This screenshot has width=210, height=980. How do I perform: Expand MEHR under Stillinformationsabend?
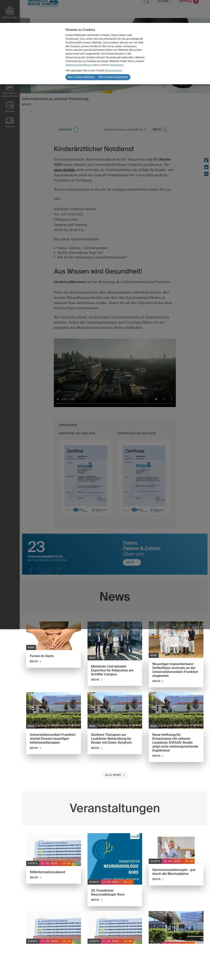(x=35, y=877)
